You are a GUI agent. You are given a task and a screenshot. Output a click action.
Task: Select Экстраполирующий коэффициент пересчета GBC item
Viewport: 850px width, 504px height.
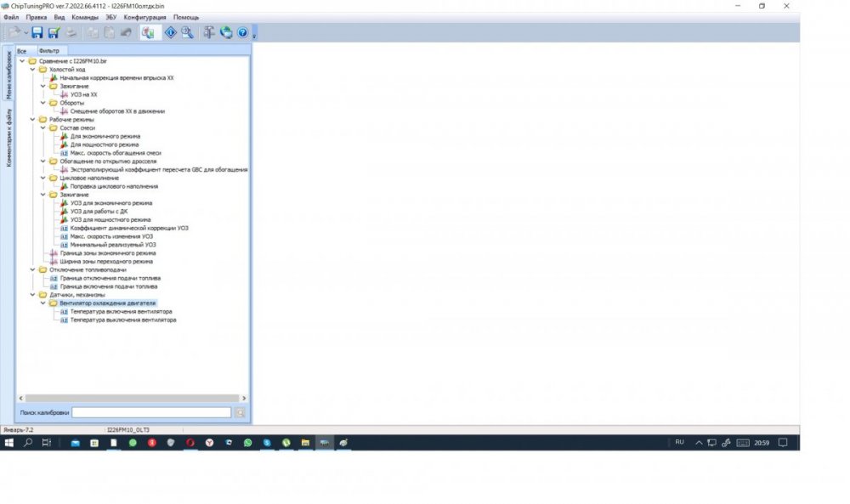coord(159,170)
